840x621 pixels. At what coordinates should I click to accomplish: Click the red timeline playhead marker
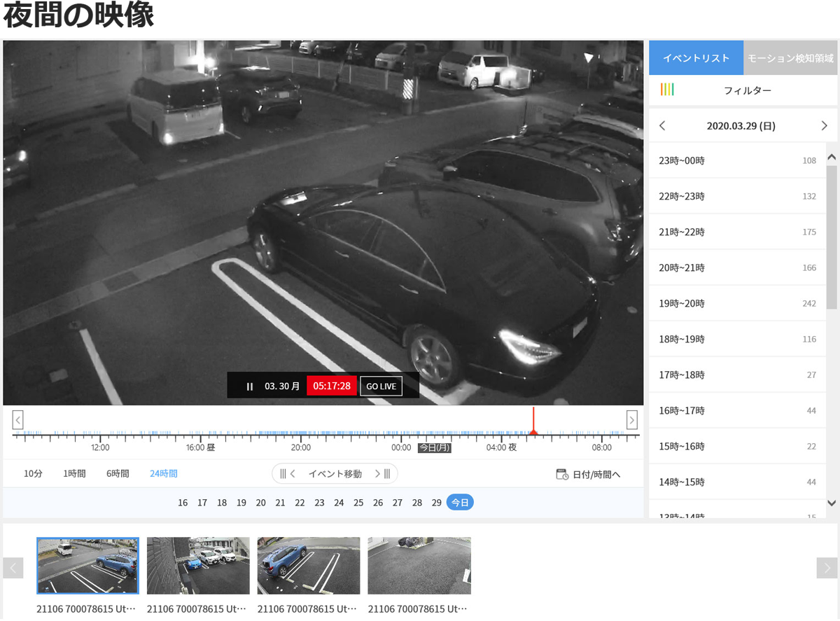pyautogui.click(x=533, y=431)
